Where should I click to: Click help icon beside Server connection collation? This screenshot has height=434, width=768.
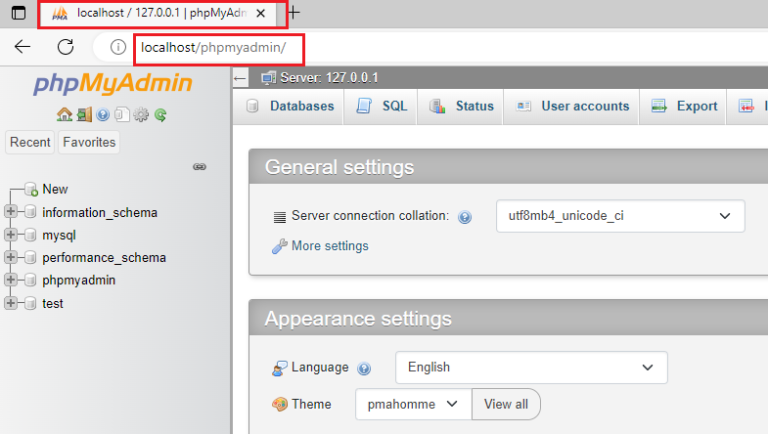(x=465, y=217)
